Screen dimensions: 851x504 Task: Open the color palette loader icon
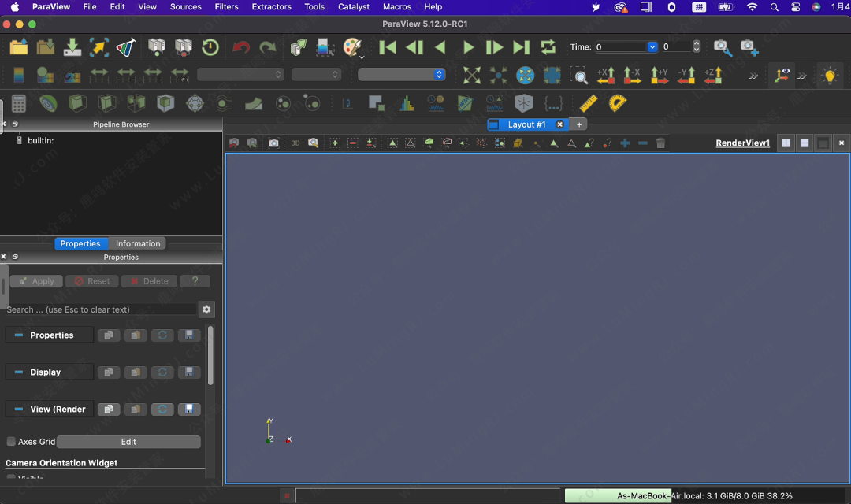(352, 47)
